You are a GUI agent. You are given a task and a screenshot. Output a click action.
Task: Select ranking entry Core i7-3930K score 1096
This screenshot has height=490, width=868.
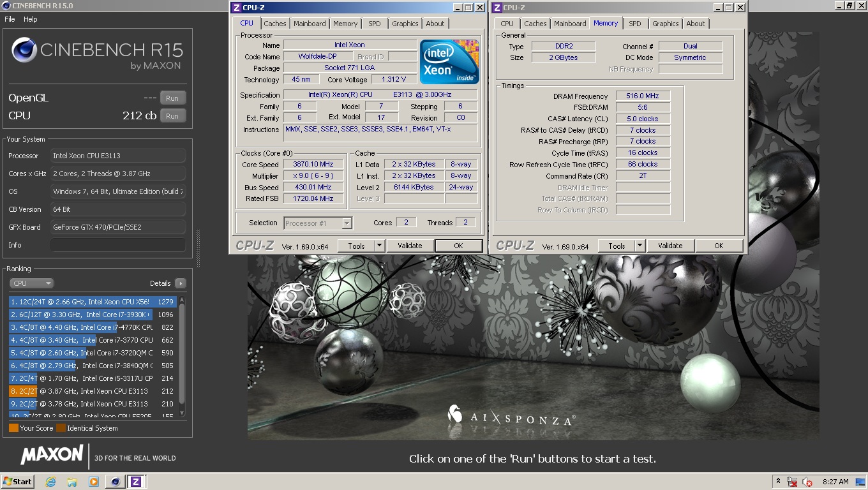pyautogui.click(x=93, y=315)
